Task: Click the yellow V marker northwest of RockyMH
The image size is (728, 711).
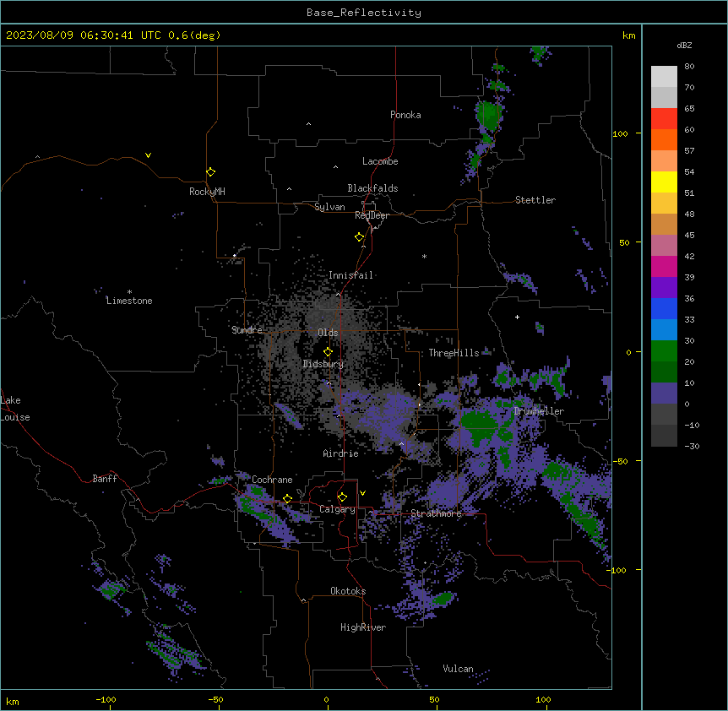Action: tap(148, 155)
